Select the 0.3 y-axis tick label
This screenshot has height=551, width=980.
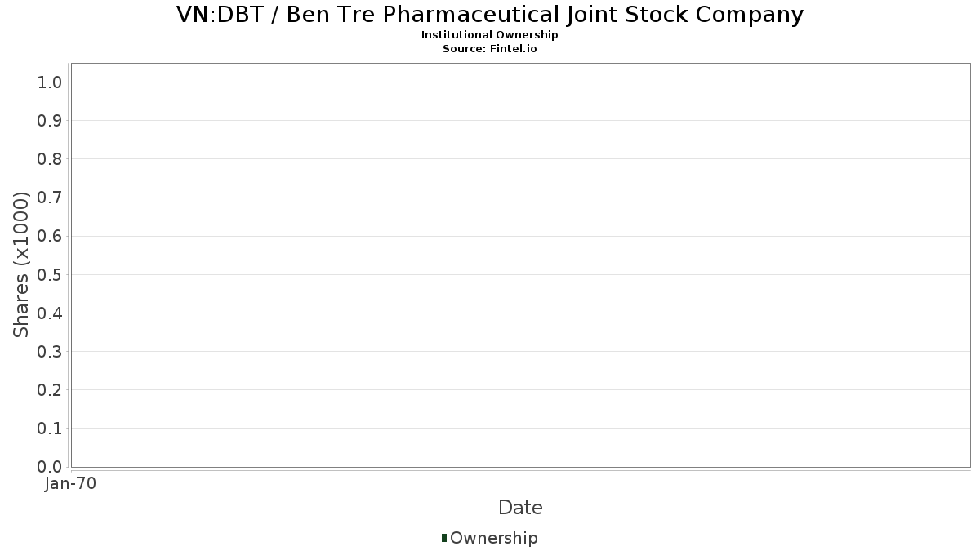50,352
